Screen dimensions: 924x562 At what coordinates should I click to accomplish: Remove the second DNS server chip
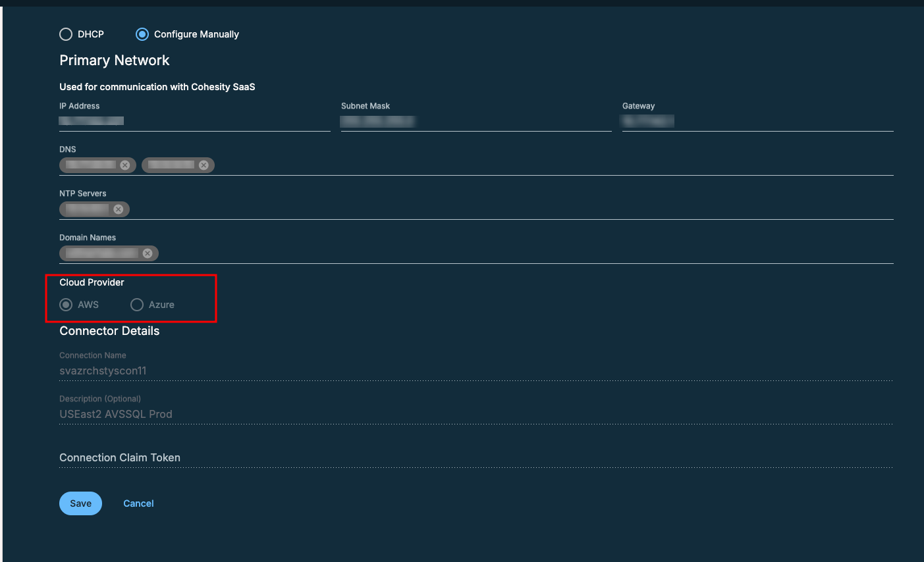pos(204,165)
